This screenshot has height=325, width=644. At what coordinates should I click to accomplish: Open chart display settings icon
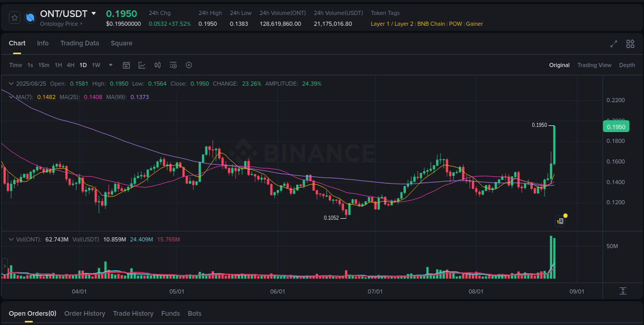[173, 65]
